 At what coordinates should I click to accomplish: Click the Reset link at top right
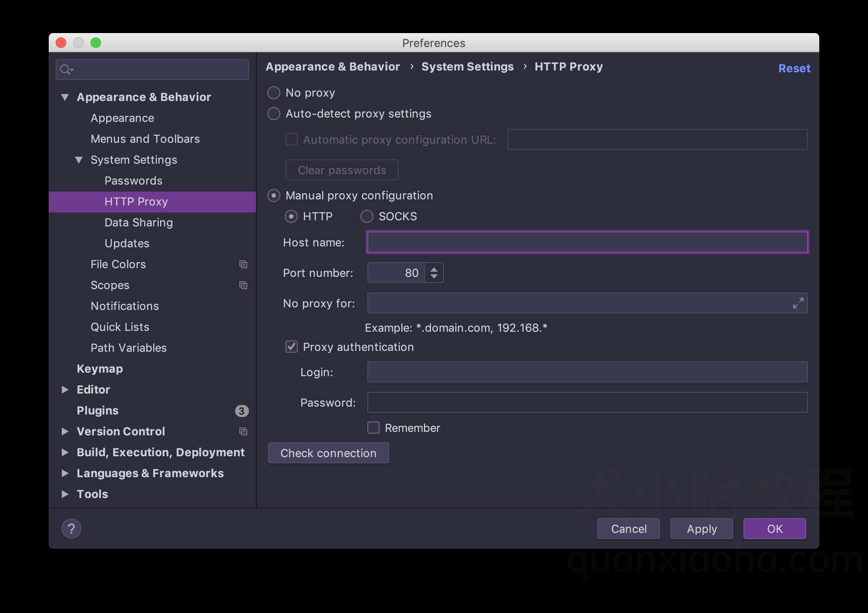[x=794, y=67]
